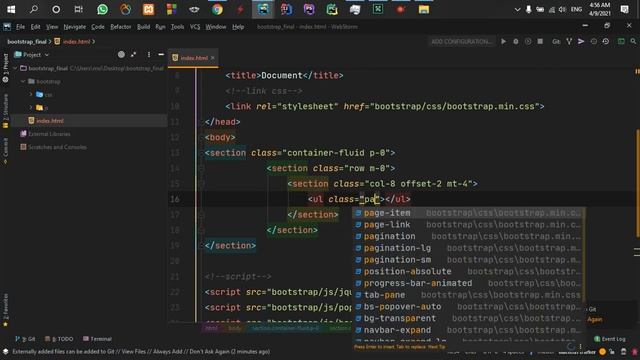
Task: Choose tab-pane suggestion
Action: pos(469,295)
